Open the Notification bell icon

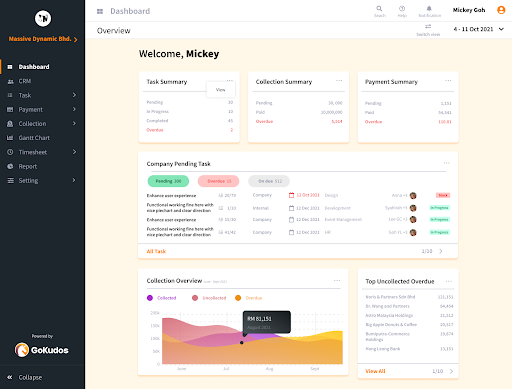pos(429,9)
